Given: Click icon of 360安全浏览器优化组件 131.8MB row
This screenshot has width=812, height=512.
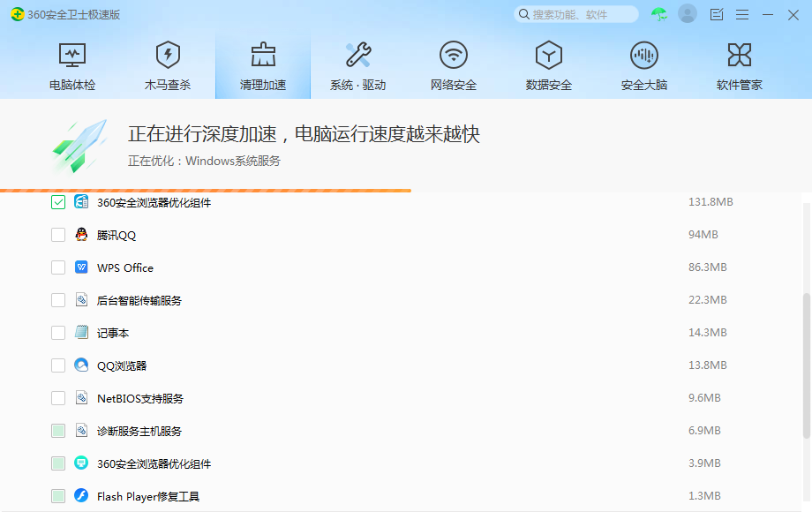Looking at the screenshot, I should (81, 202).
